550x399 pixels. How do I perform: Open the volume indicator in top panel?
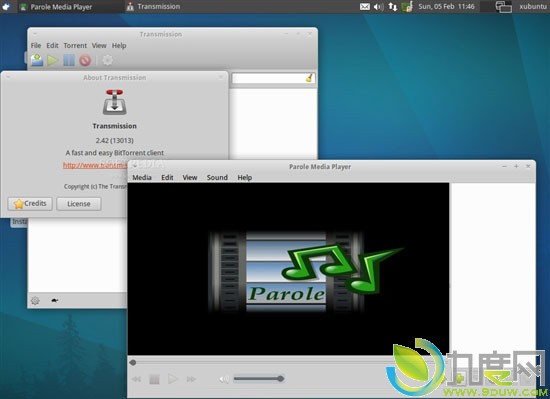[378, 7]
